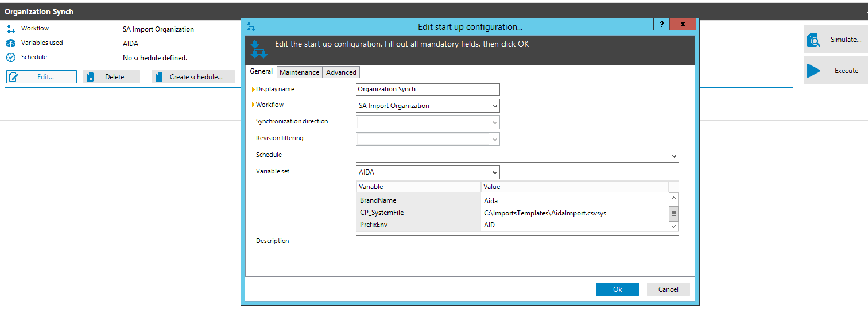The height and width of the screenshot is (332, 868).
Task: Click the Variables used cube icon
Action: (x=11, y=43)
